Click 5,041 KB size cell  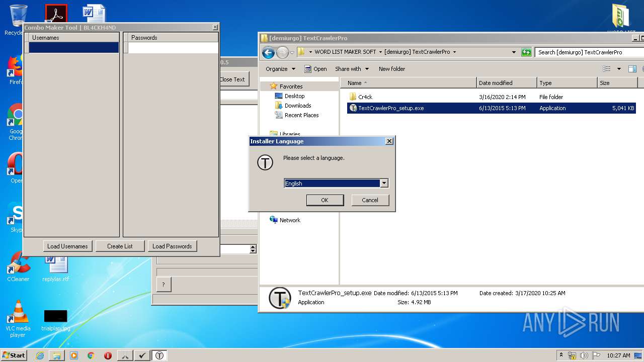click(x=623, y=108)
